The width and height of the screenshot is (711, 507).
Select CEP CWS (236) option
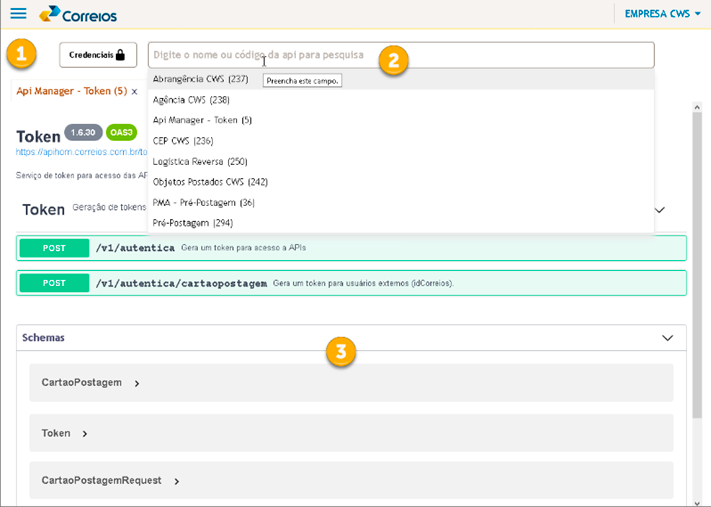tap(401, 141)
